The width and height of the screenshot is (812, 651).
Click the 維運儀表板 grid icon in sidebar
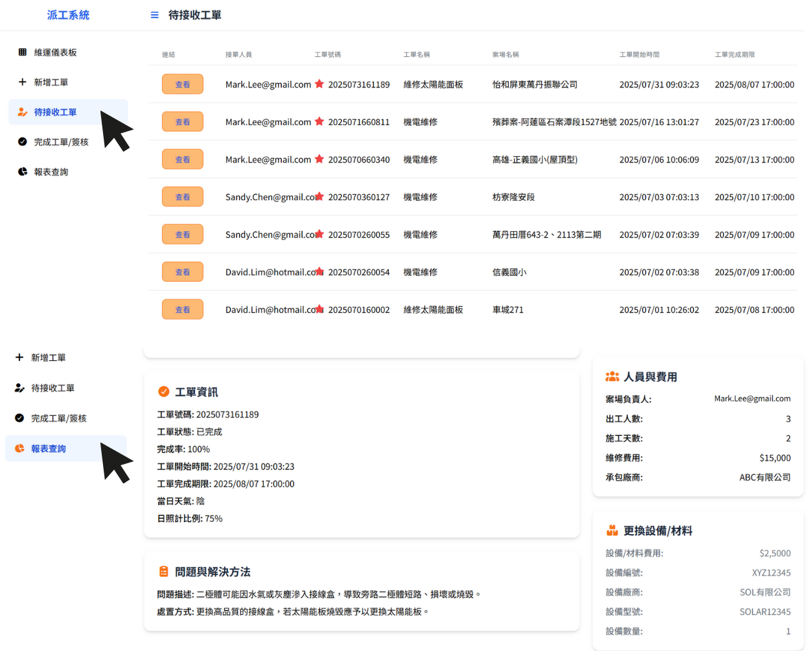[x=23, y=52]
